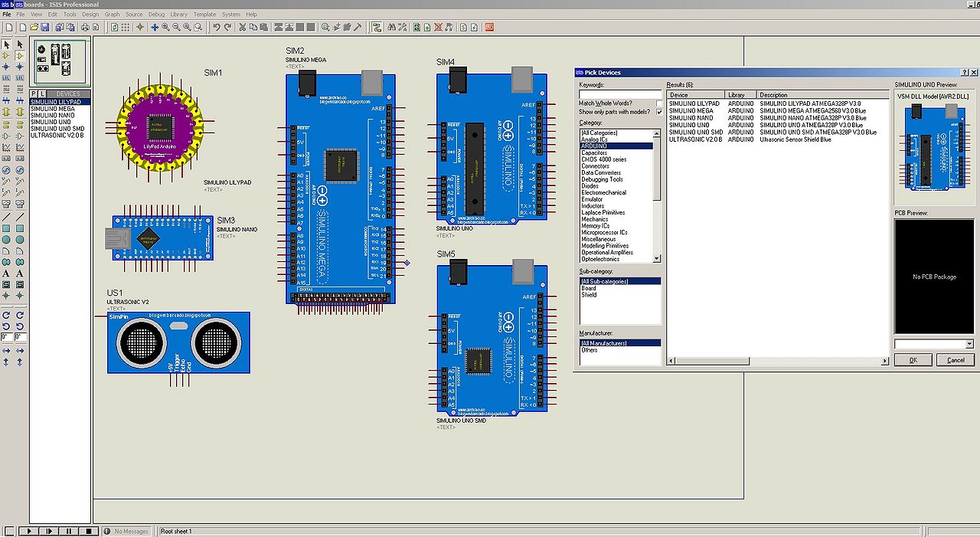Copy selection to clipboard icon
The image size is (980, 537).
pos(253,27)
